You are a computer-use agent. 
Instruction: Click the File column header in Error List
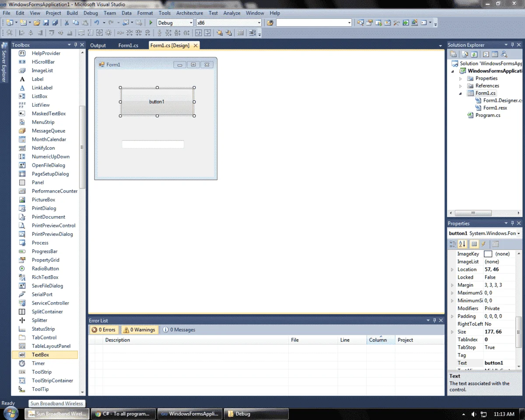pyautogui.click(x=314, y=340)
